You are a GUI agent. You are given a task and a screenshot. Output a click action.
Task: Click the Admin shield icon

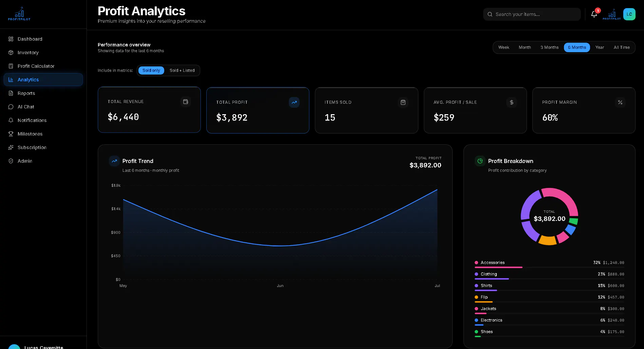(11, 161)
